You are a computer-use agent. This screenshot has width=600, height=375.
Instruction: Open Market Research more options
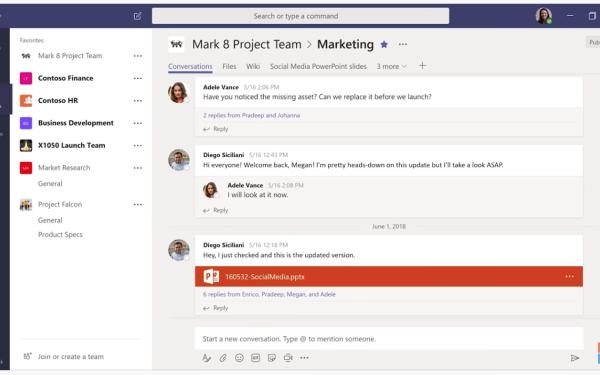(138, 168)
